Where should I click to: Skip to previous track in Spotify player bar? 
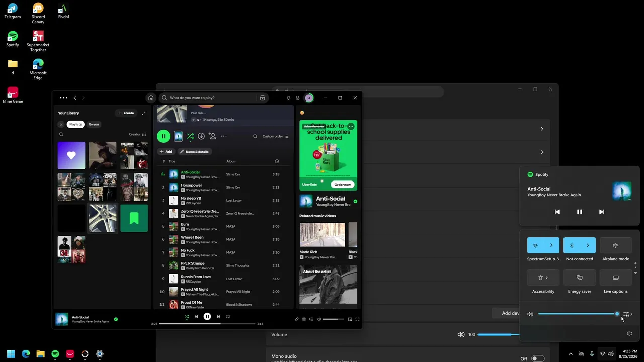pyautogui.click(x=196, y=317)
